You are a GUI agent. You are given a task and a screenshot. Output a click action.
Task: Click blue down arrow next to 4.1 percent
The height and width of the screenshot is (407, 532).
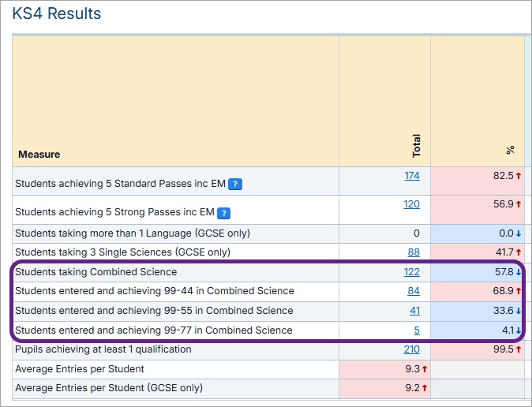[x=519, y=330]
